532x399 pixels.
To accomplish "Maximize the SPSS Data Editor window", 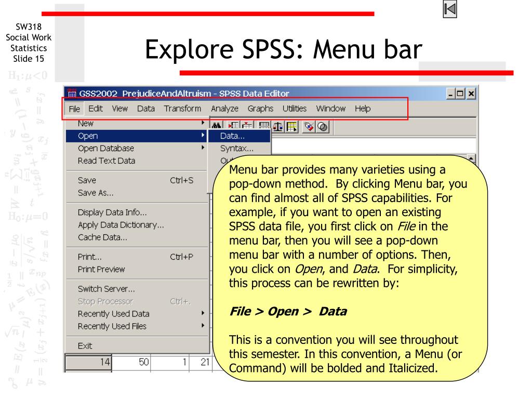I will (460, 94).
